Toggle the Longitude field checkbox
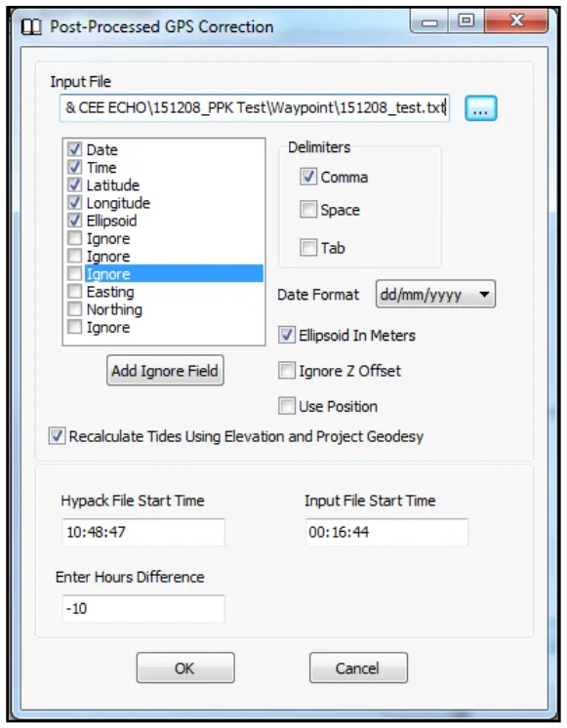The width and height of the screenshot is (567, 728). tap(74, 202)
